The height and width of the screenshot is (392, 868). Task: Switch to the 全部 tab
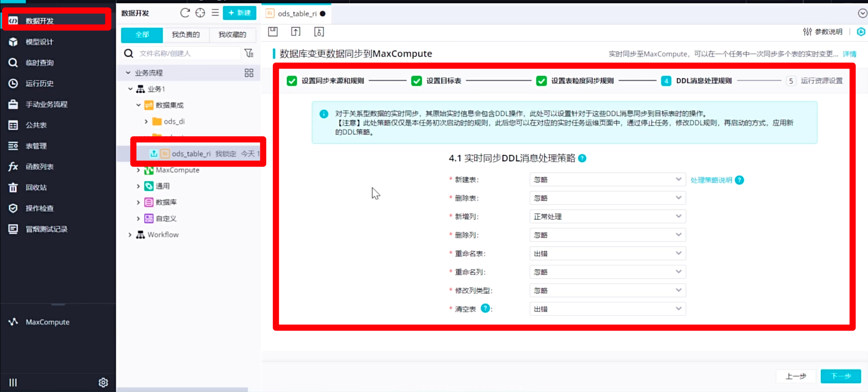click(x=142, y=35)
